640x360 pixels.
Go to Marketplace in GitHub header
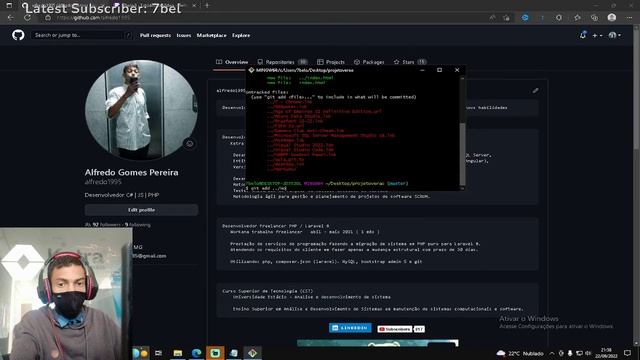point(211,36)
